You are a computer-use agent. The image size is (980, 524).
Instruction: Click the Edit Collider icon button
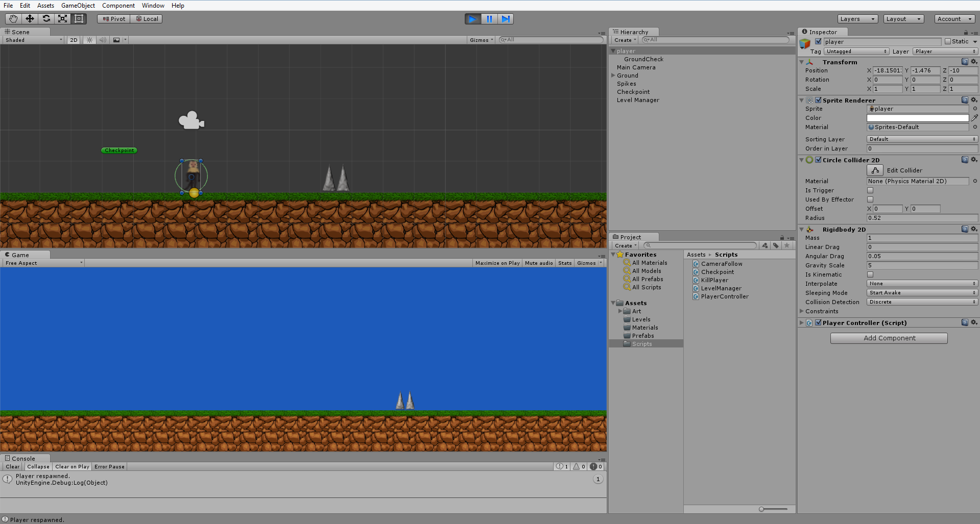(x=875, y=170)
